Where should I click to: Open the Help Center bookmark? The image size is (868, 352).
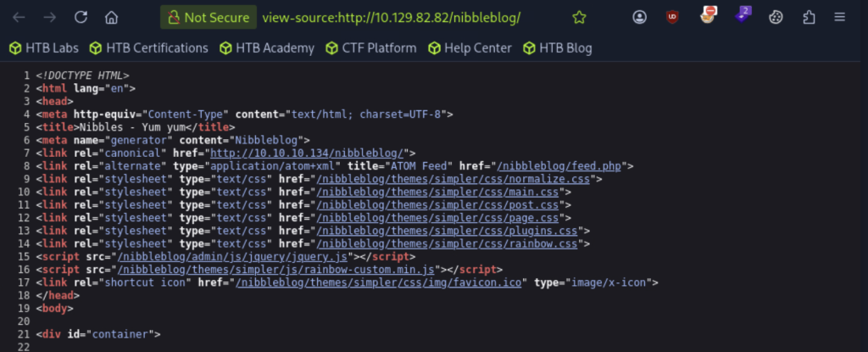[x=470, y=48]
